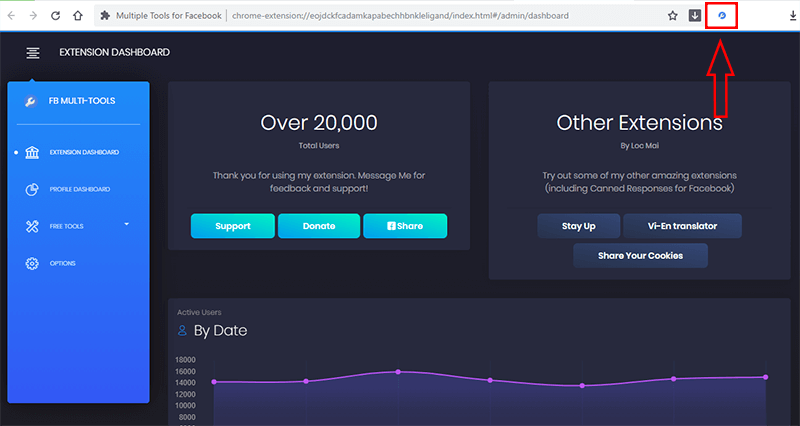Open the FB Multi-Tools extension icon
Screen dimensions: 800x426
coord(721,16)
